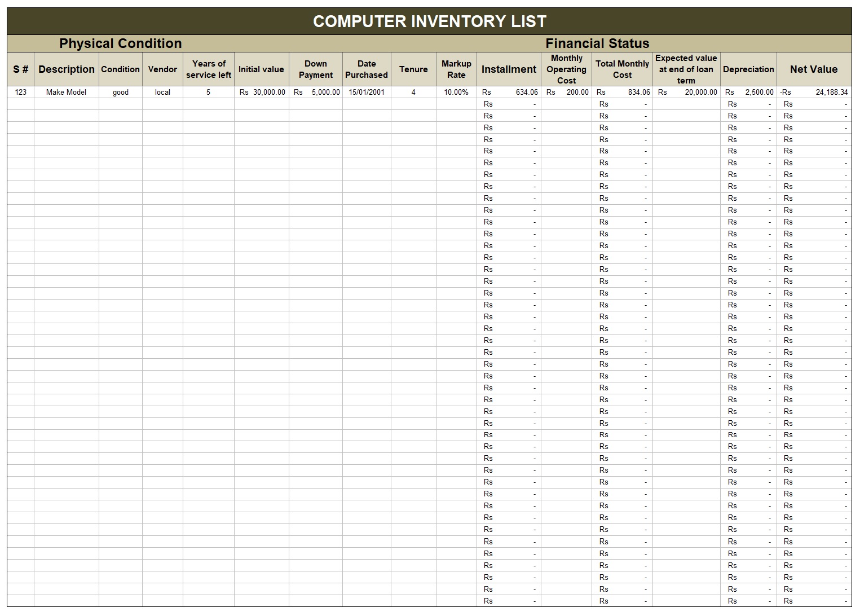Screen dimensions: 860x616
Task: Select the Condition column header
Action: click(120, 69)
